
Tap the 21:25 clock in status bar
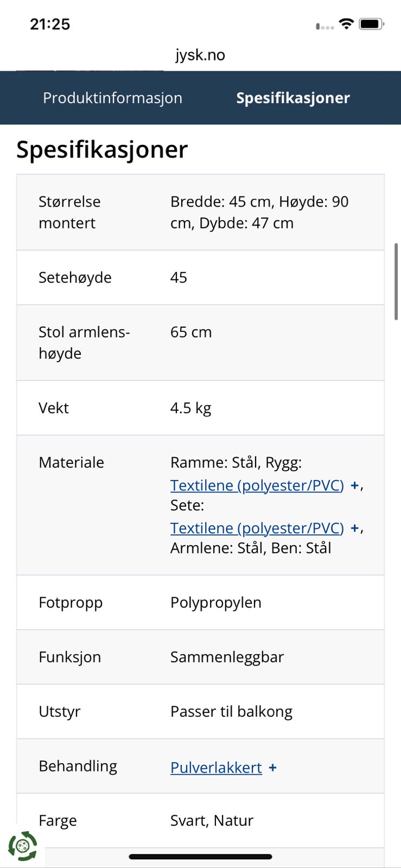tap(50, 24)
